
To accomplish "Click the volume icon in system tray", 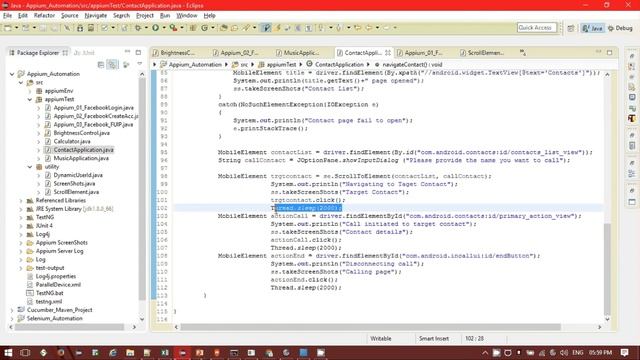I will [564, 353].
